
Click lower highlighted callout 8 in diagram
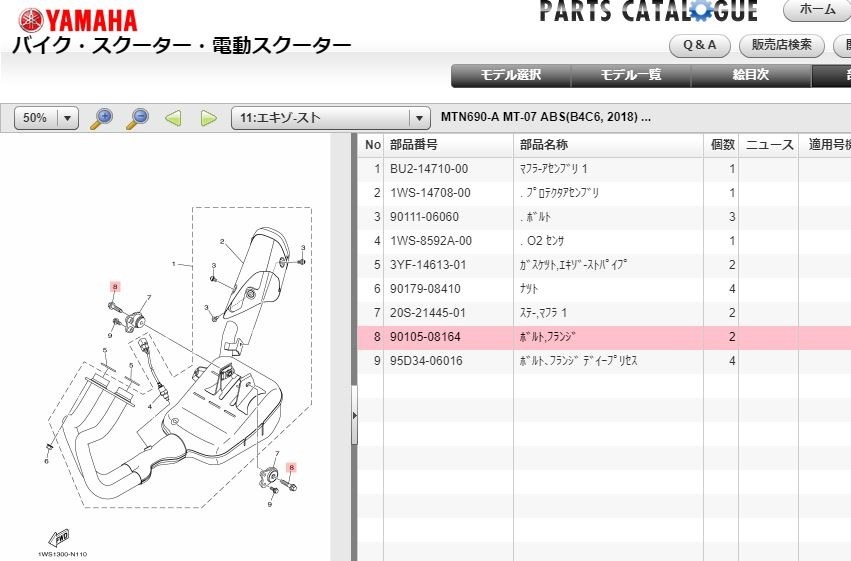click(x=292, y=468)
